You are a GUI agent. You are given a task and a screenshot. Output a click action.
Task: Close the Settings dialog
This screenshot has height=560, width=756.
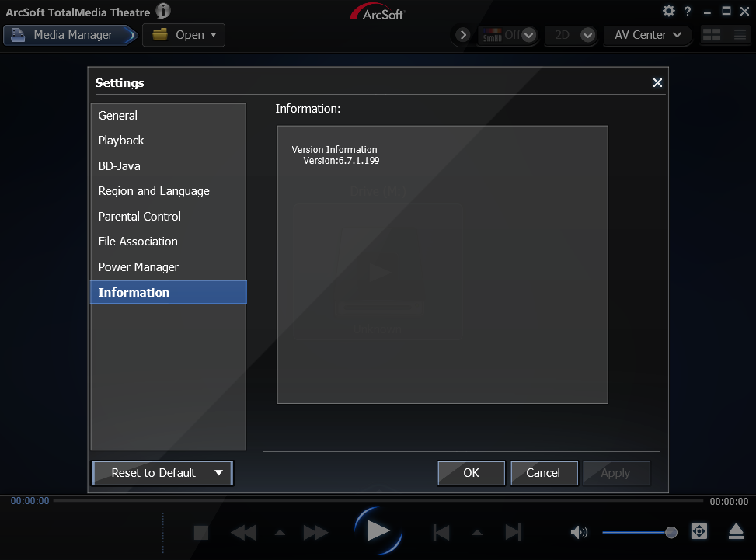tap(657, 83)
